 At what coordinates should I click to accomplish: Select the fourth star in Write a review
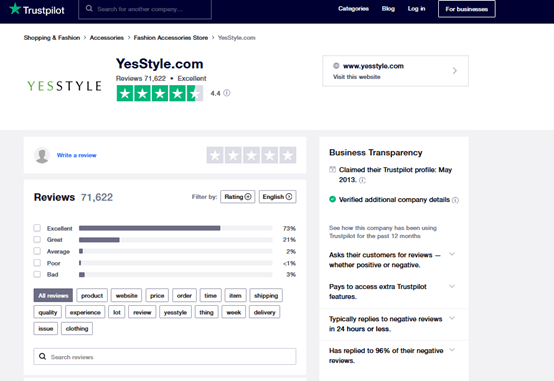[x=270, y=155]
